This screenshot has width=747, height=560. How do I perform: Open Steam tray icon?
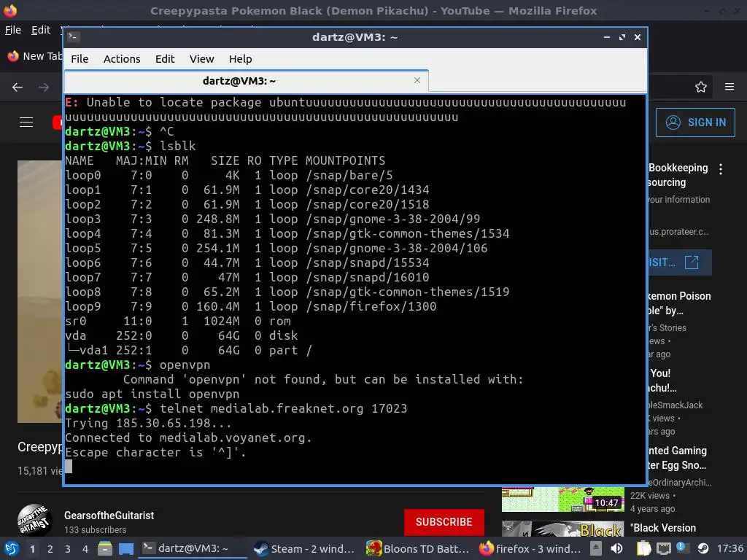pos(703,548)
